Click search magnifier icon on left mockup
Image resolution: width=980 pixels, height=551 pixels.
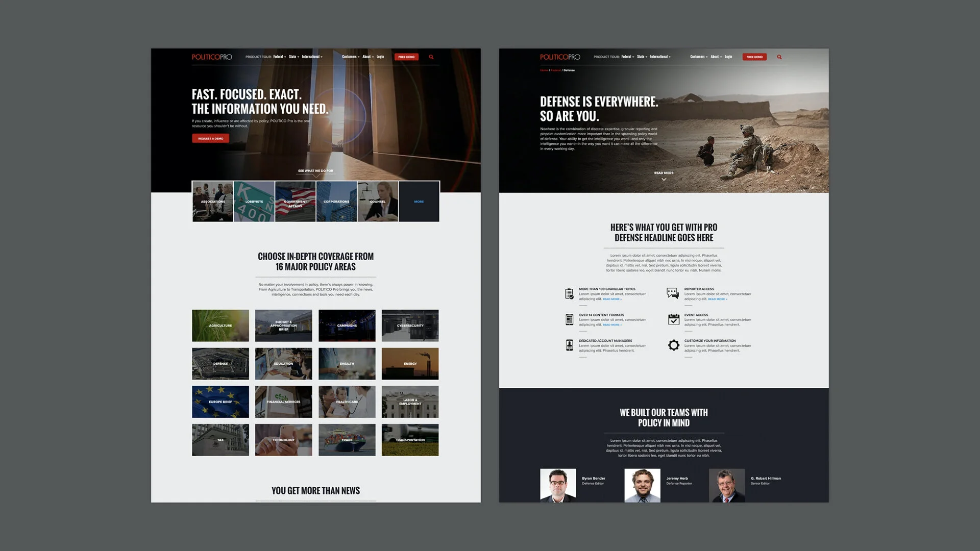coord(431,57)
